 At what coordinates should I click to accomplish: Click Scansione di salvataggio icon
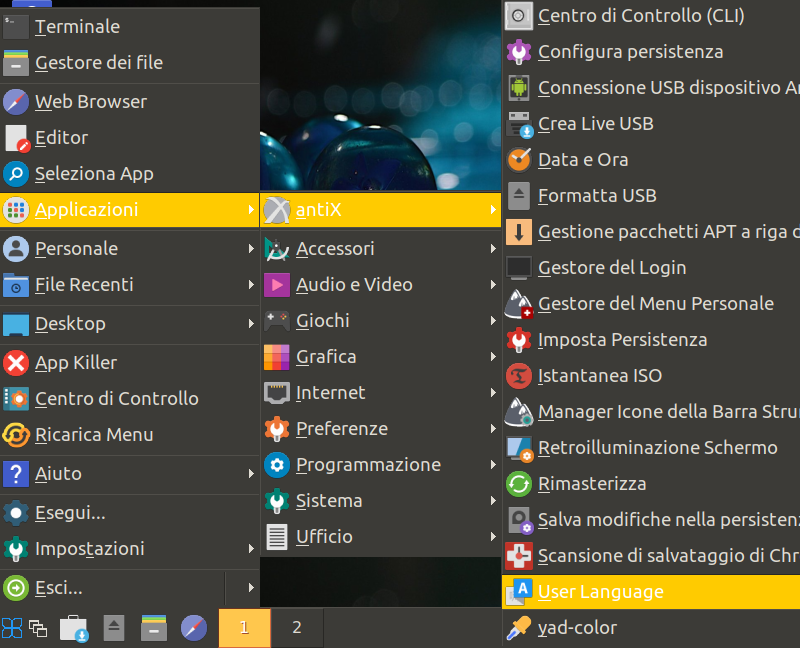tap(519, 556)
